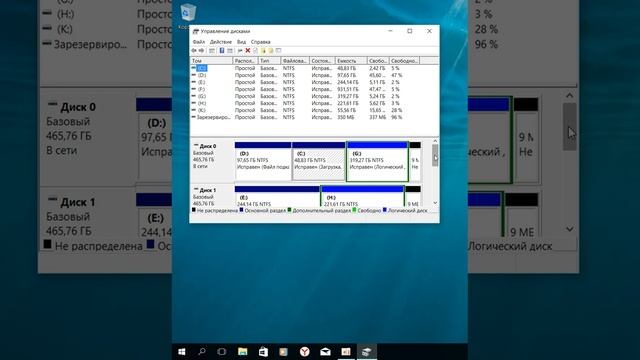Toggle the console tree toolbar icon

tap(212, 51)
